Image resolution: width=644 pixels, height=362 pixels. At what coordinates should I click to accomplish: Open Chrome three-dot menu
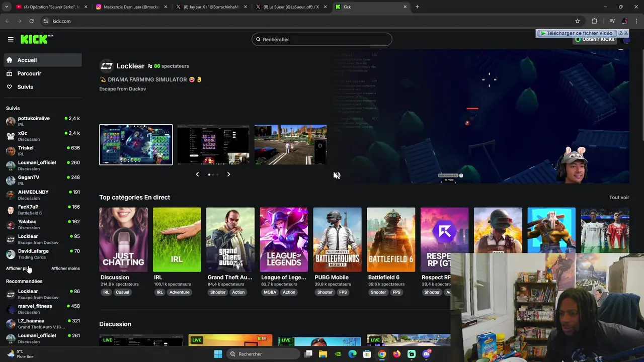click(636, 21)
